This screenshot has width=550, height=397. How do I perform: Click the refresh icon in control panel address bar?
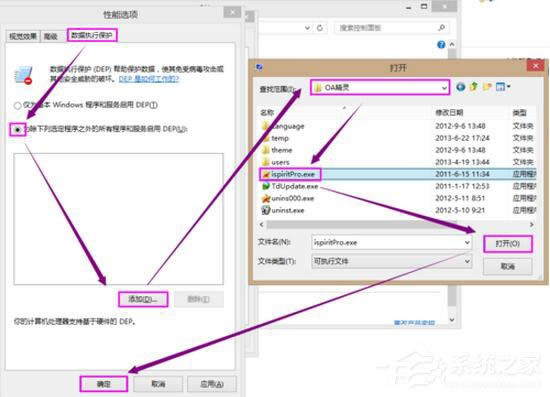320,28
